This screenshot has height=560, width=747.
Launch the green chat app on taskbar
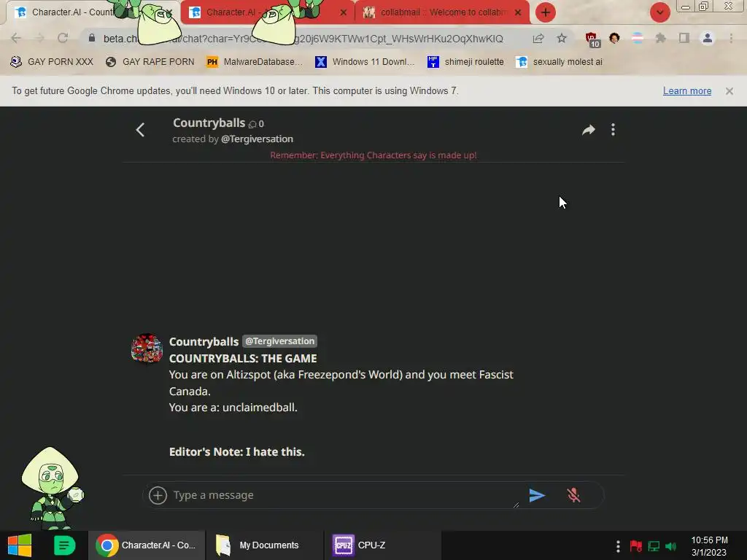(x=64, y=545)
